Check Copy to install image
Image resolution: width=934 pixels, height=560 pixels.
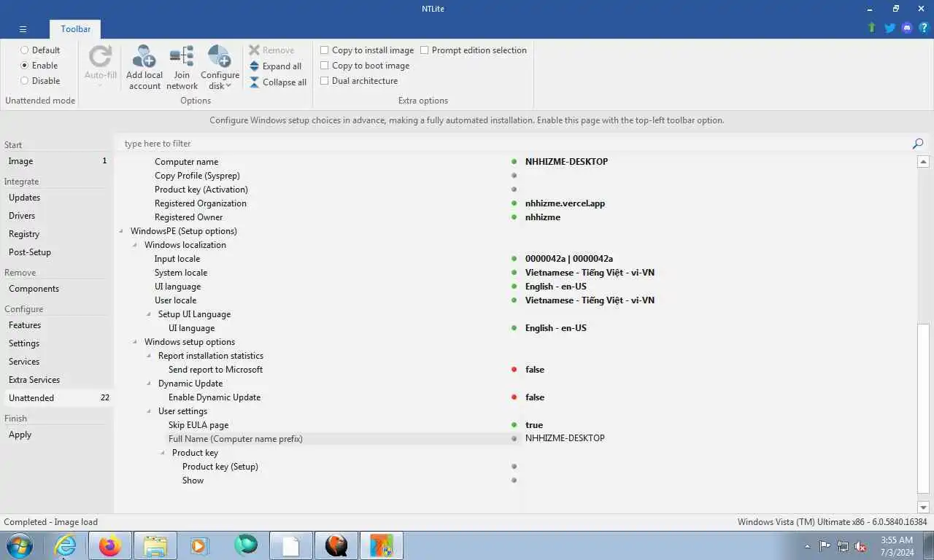[325, 50]
